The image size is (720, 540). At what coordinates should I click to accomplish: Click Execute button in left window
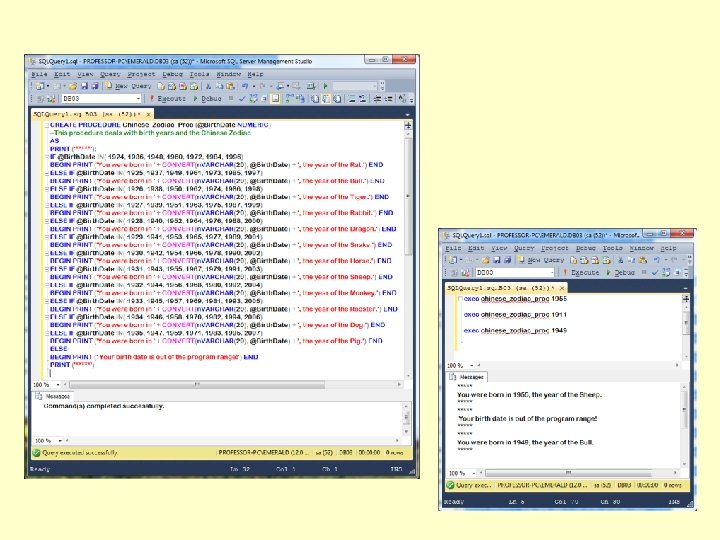[167, 98]
